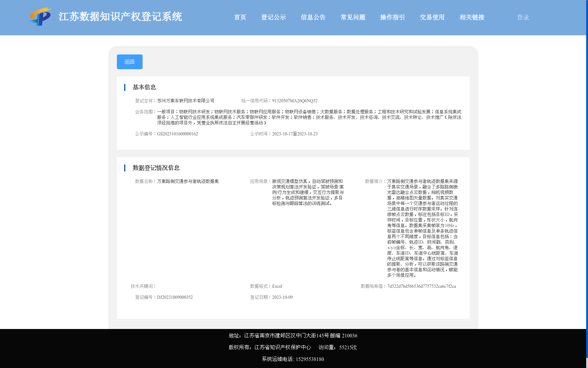Click the 登录 login link

[x=523, y=17]
